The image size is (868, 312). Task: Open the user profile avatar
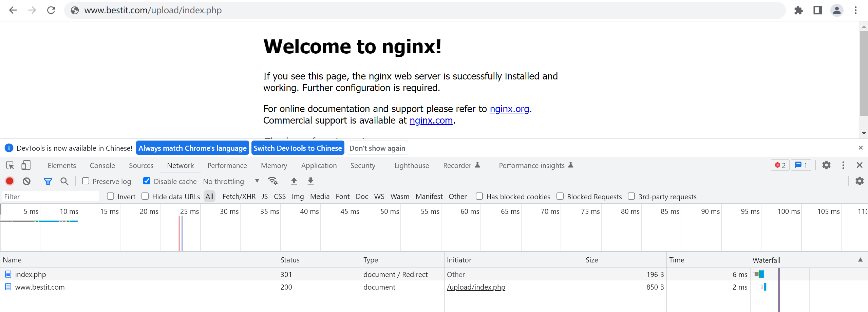(x=837, y=11)
